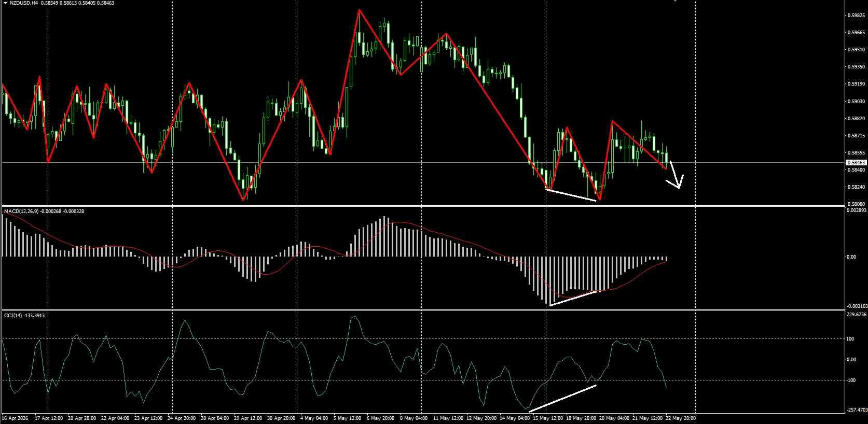Click the MACD zero level label 0.00
Image resolution: width=868 pixels, height=424 pixels.
coord(851,257)
